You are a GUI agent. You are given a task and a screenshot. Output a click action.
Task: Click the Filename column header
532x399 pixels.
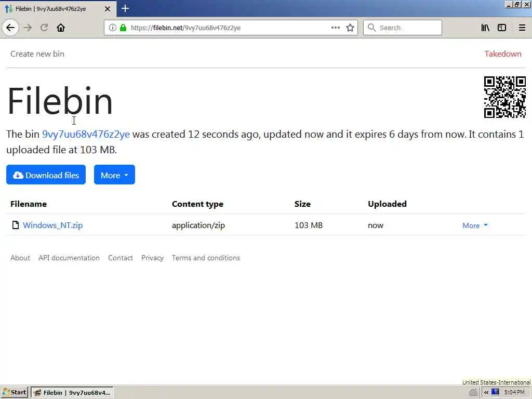tap(29, 204)
